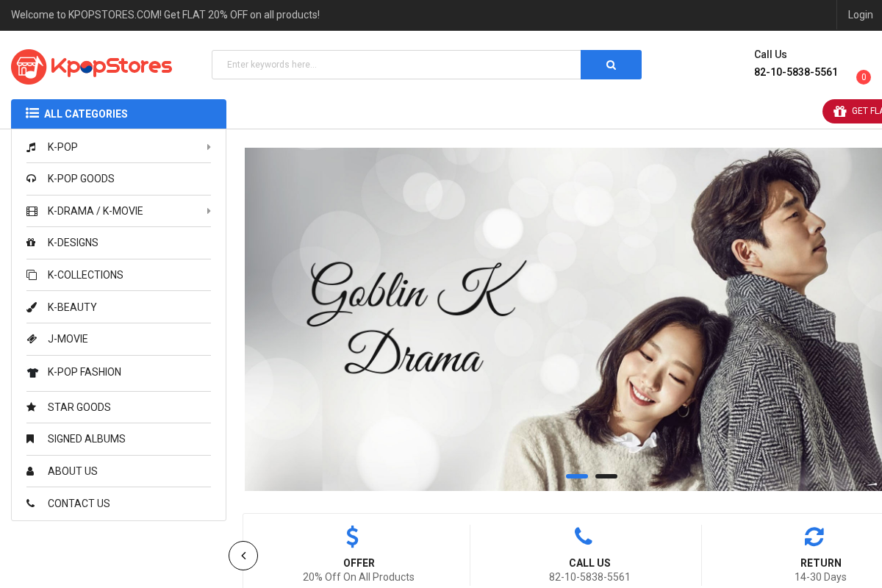Click the keyword search input field
Viewport: 882px width, 588px height.
[x=396, y=65]
